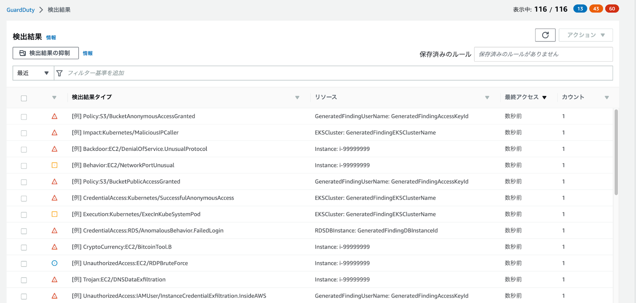This screenshot has height=303, width=644.
Task: Open the 最近 time range dropdown
Action: [x=33, y=73]
